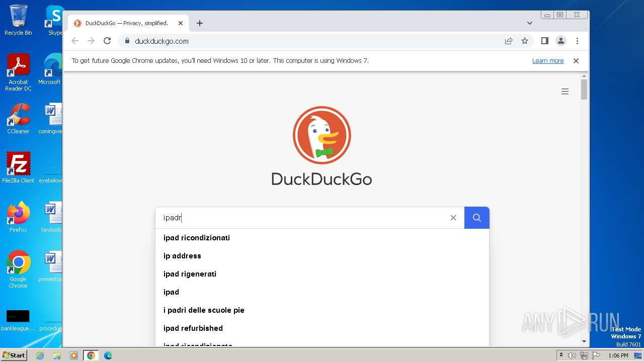
Task: Click the scrollbar down arrow
Action: click(x=584, y=341)
